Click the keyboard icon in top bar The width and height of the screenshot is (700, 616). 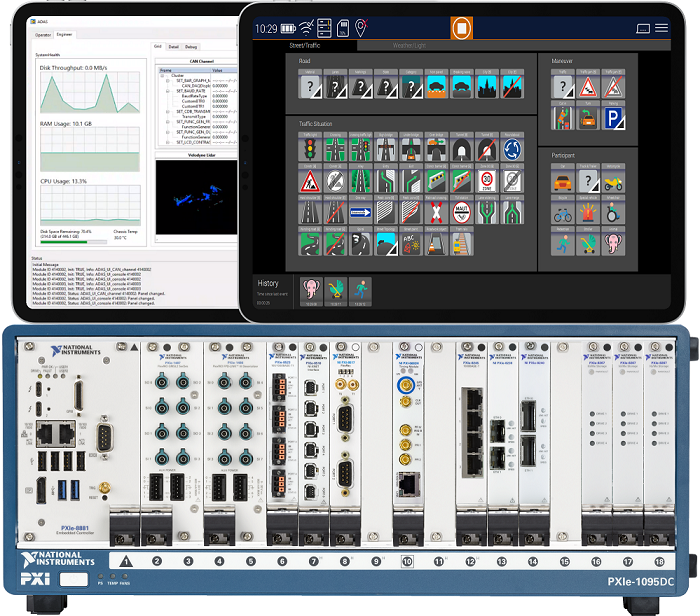point(643,29)
